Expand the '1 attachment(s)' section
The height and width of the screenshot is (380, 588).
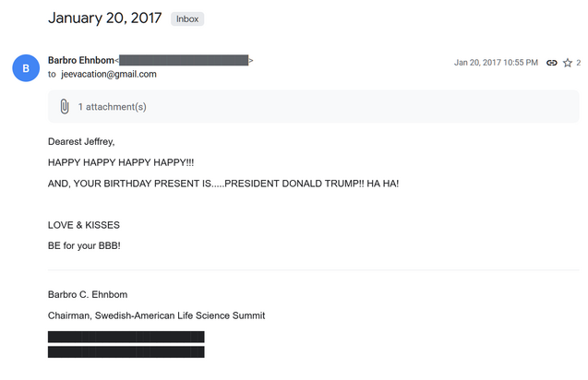112,107
